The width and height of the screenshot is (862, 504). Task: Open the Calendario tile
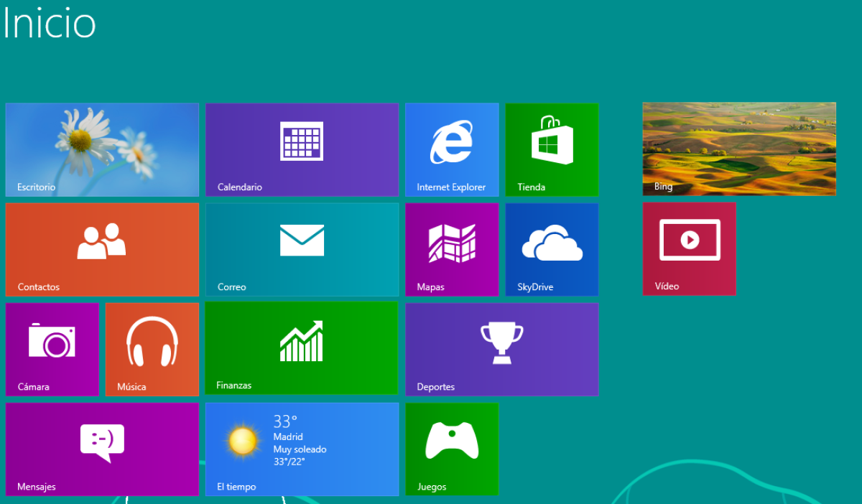[x=302, y=149]
